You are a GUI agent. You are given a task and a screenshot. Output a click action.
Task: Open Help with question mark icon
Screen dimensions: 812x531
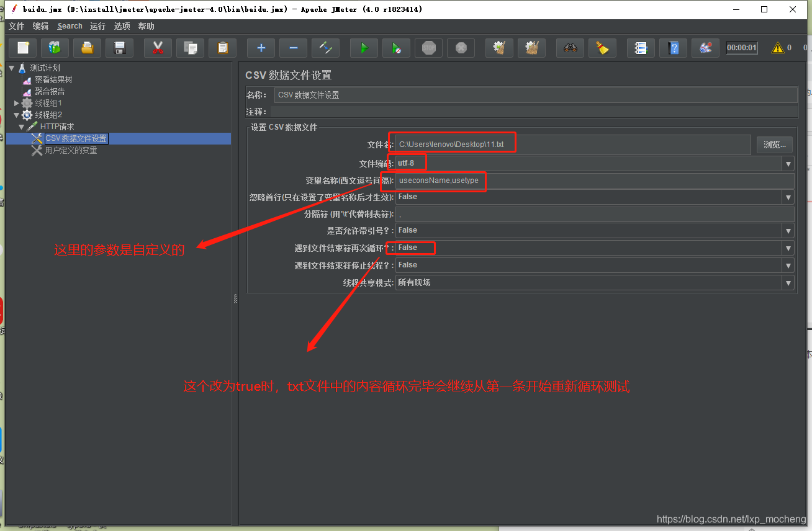coord(673,48)
